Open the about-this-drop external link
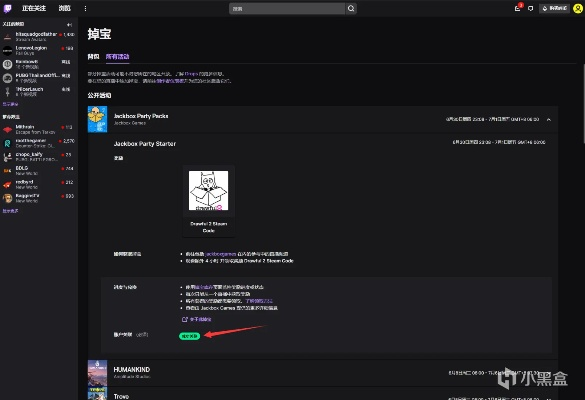 197,319
